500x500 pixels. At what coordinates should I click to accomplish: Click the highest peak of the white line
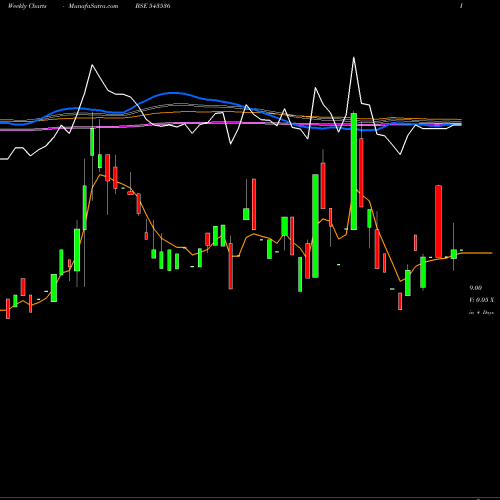(x=354, y=58)
